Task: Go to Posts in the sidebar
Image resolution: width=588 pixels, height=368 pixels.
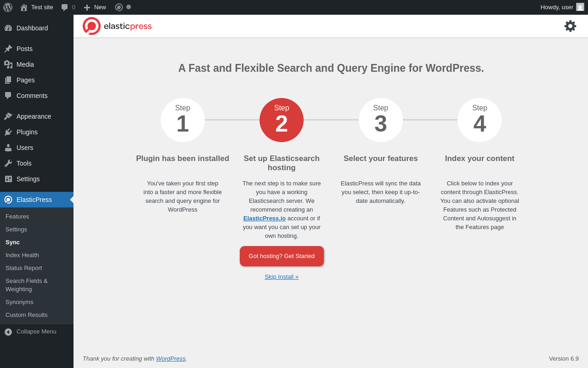Action: (x=37, y=49)
